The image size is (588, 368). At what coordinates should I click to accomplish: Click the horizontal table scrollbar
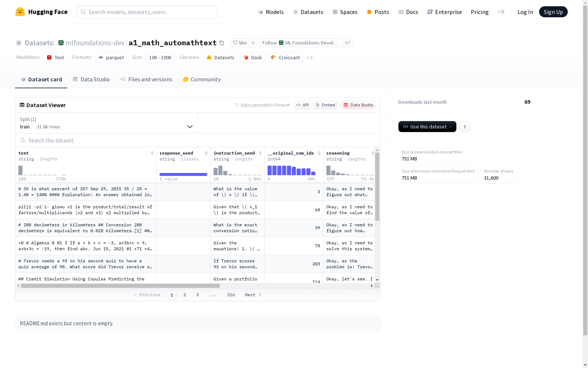tap(120, 286)
